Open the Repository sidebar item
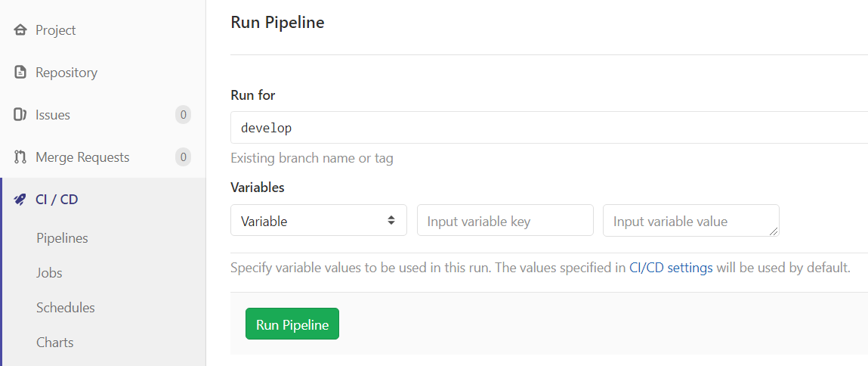 [66, 73]
